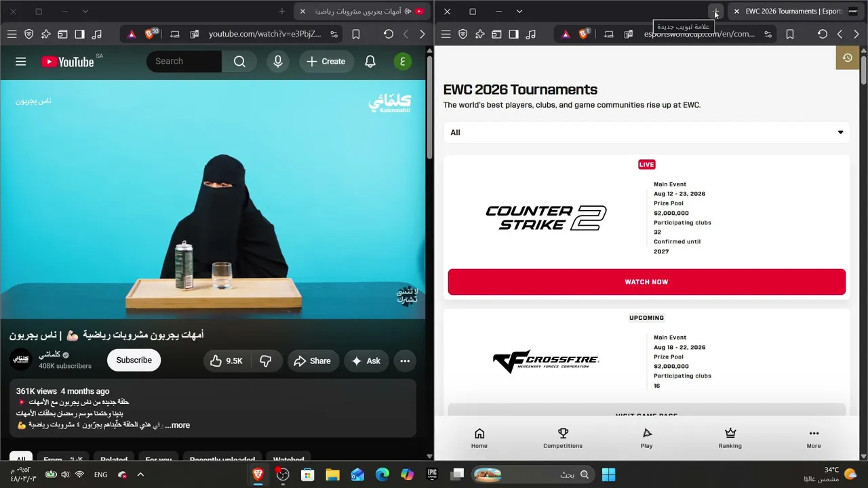868x488 pixels.
Task: Open tab search chevron in EWC window
Action: (519, 12)
